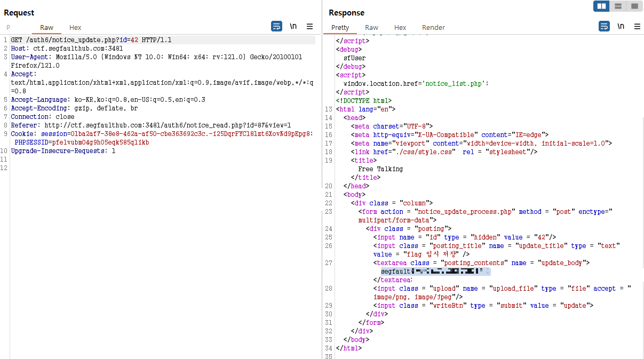Click the PHPSESSID cookie value
The image size is (644, 359).
101,142
